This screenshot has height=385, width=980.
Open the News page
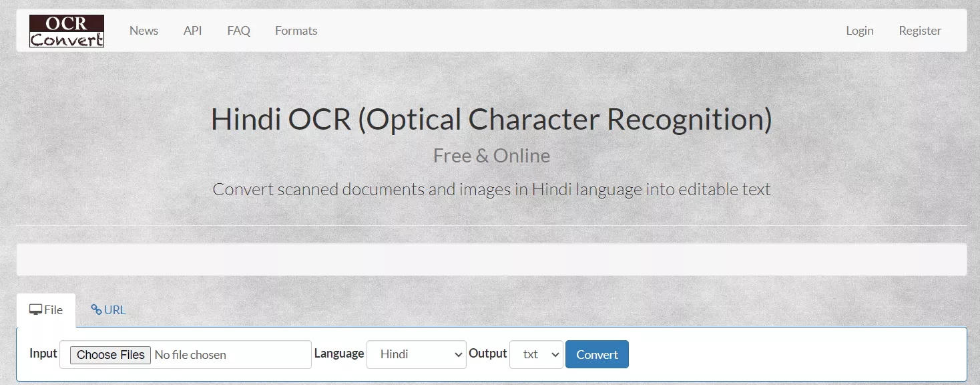click(144, 30)
